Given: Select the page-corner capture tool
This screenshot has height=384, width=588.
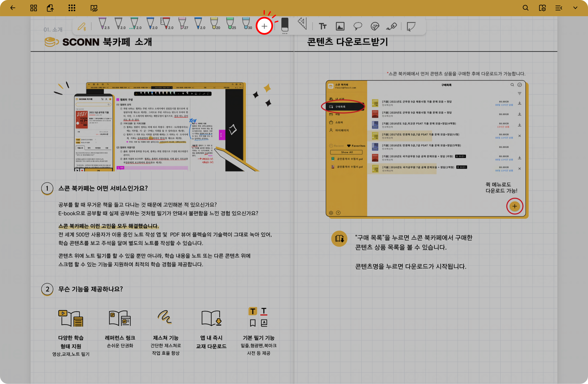Looking at the screenshot, I should (x=411, y=26).
